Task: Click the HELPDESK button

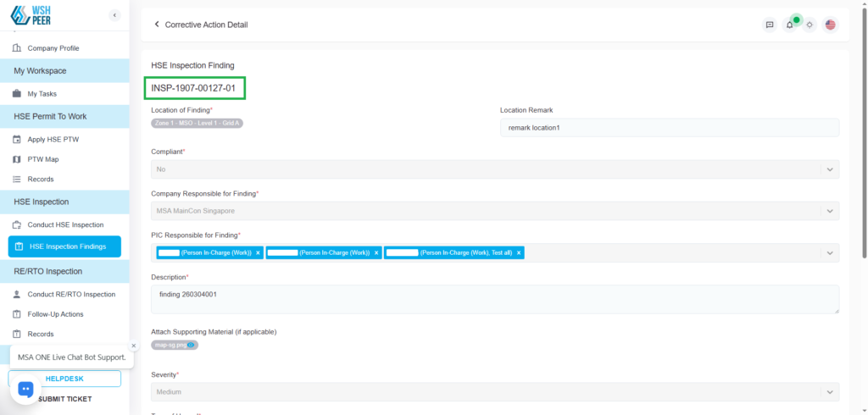Action: point(64,379)
